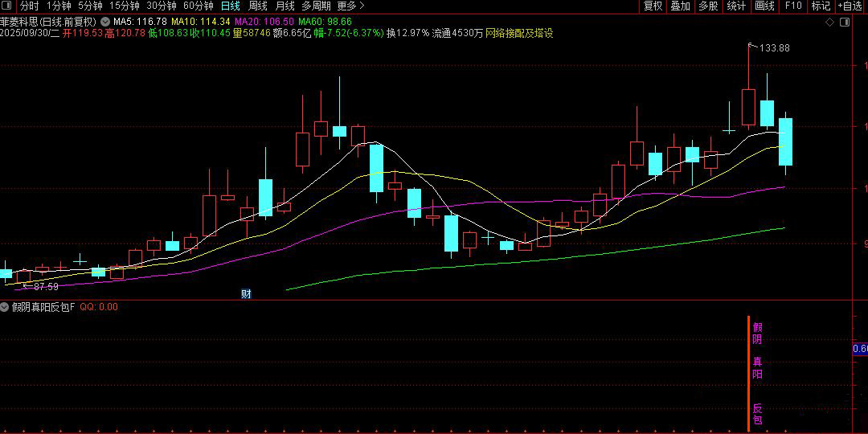Click the 财 financial marker on chart
868x434 pixels.
(x=247, y=294)
